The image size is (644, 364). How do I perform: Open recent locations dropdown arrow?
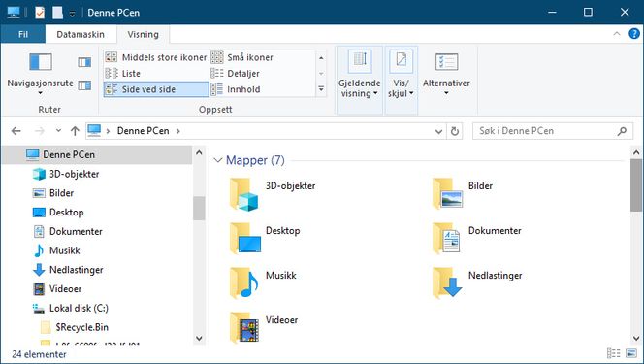(58, 131)
